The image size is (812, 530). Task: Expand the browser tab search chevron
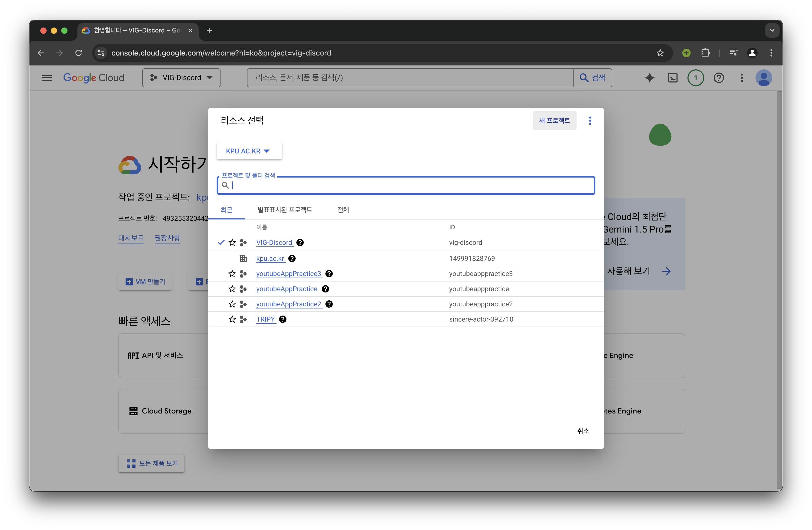point(772,30)
